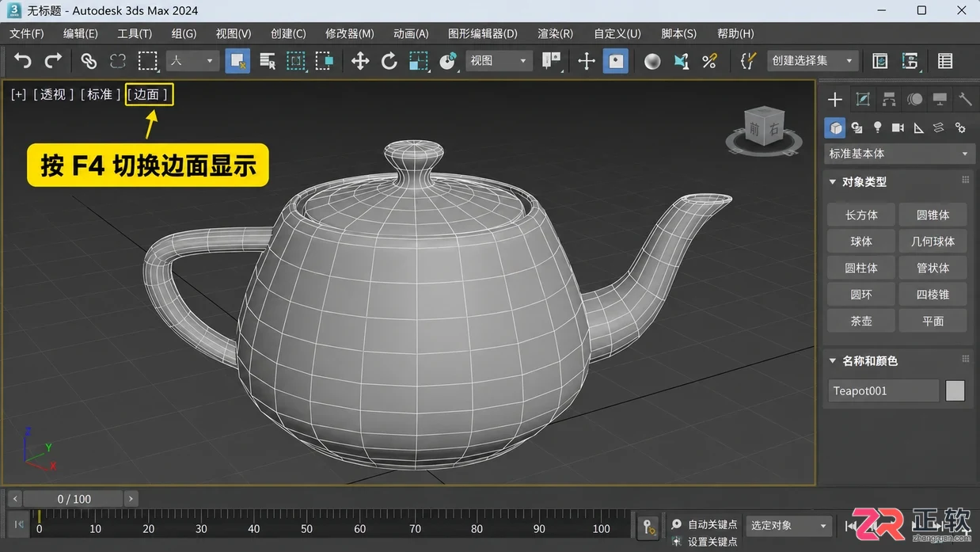Switch to the Create (+) panel tab
Screen dimensions: 980x552
click(x=834, y=99)
